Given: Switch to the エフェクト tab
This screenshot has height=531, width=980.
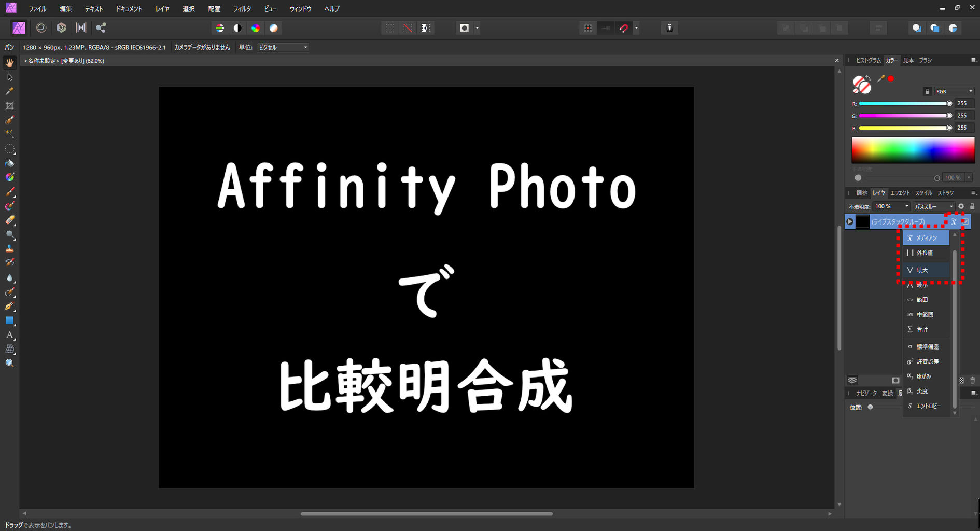Looking at the screenshot, I should 900,193.
